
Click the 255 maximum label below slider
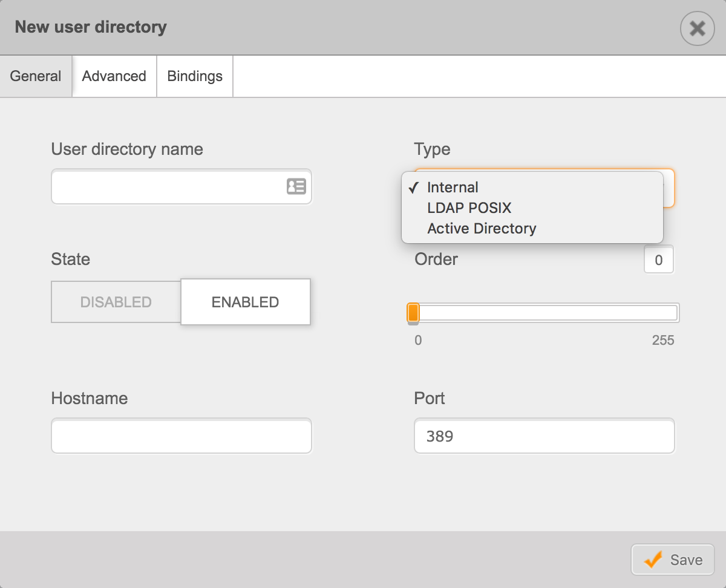(662, 340)
